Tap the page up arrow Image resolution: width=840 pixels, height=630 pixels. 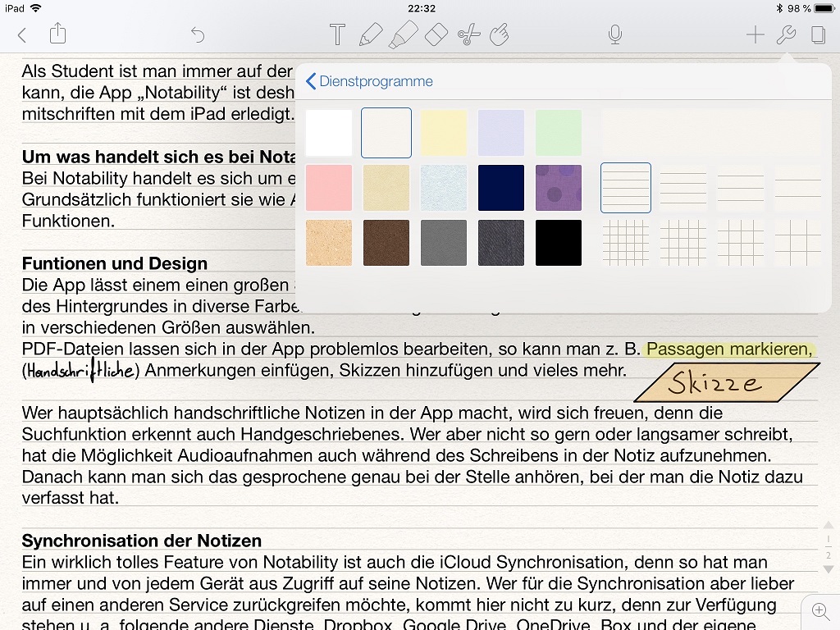(x=829, y=525)
